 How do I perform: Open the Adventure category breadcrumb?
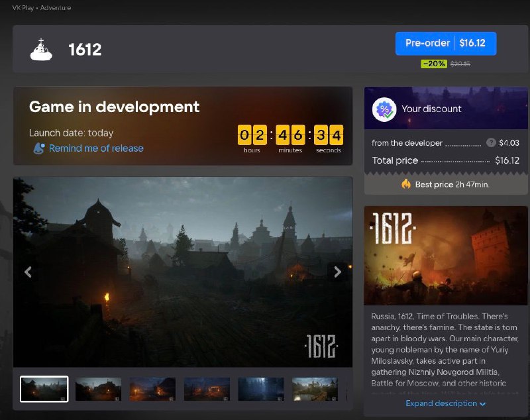(x=56, y=8)
